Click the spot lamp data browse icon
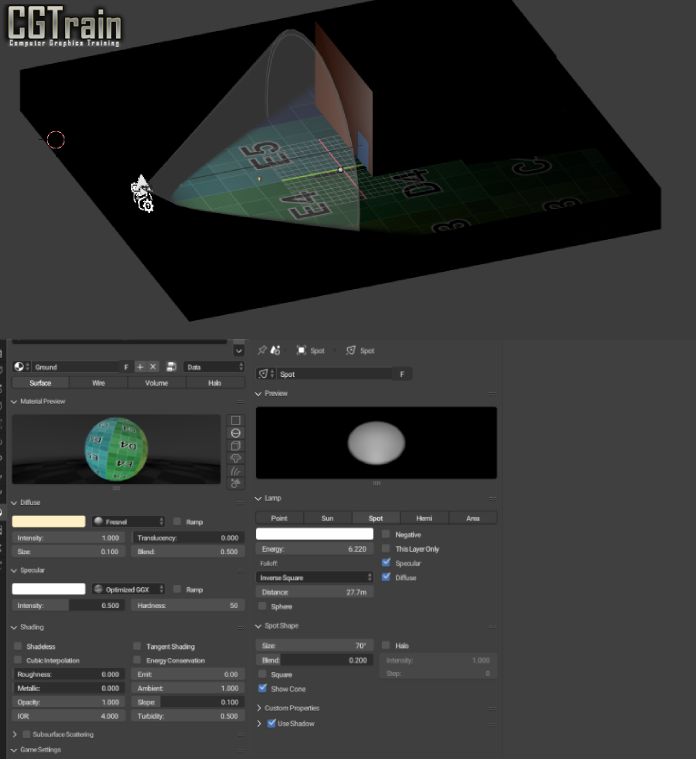Viewport: 696px width, 759px height. tap(267, 374)
